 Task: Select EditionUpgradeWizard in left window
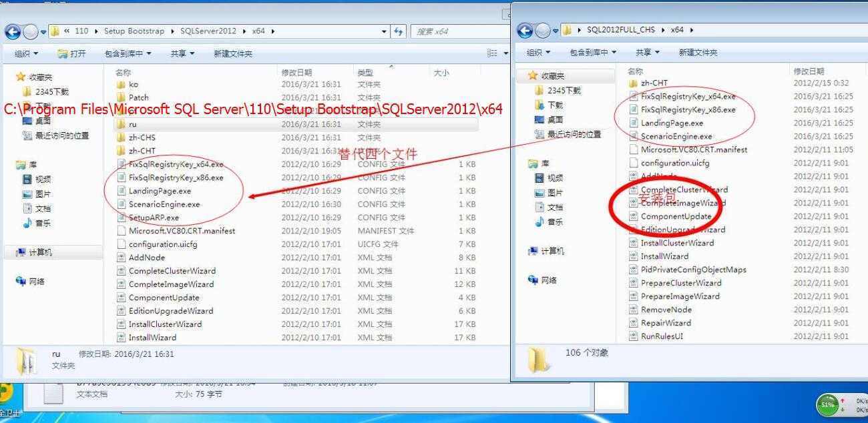171,311
